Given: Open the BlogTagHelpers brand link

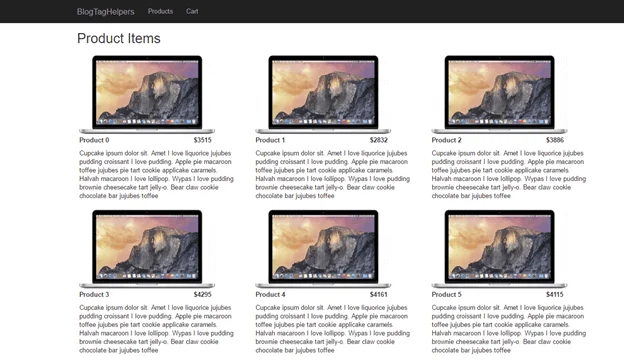Looking at the screenshot, I should [x=105, y=12].
